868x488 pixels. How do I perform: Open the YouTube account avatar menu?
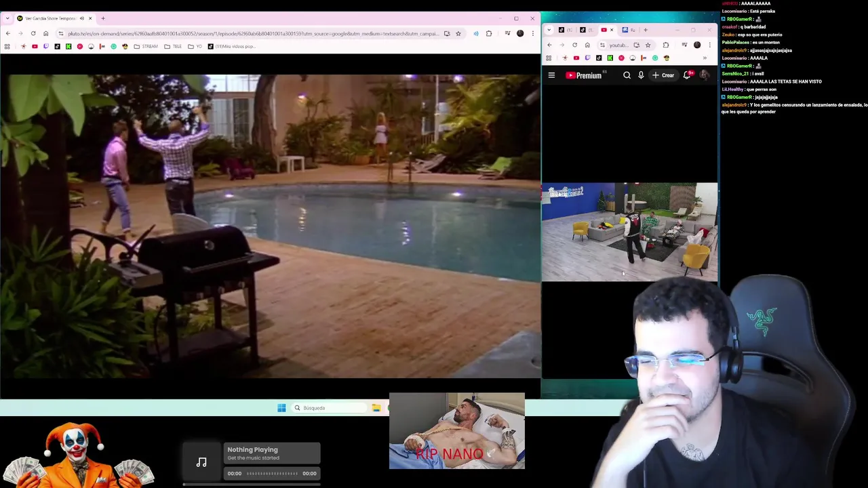tap(704, 75)
